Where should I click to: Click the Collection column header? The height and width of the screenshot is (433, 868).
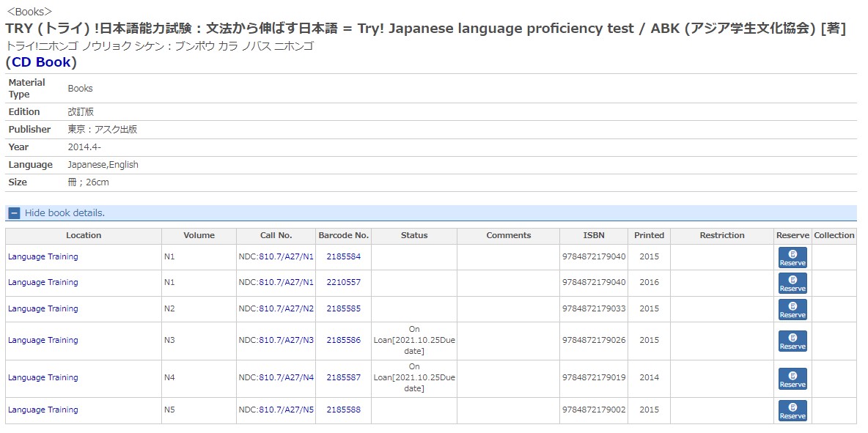tap(834, 236)
